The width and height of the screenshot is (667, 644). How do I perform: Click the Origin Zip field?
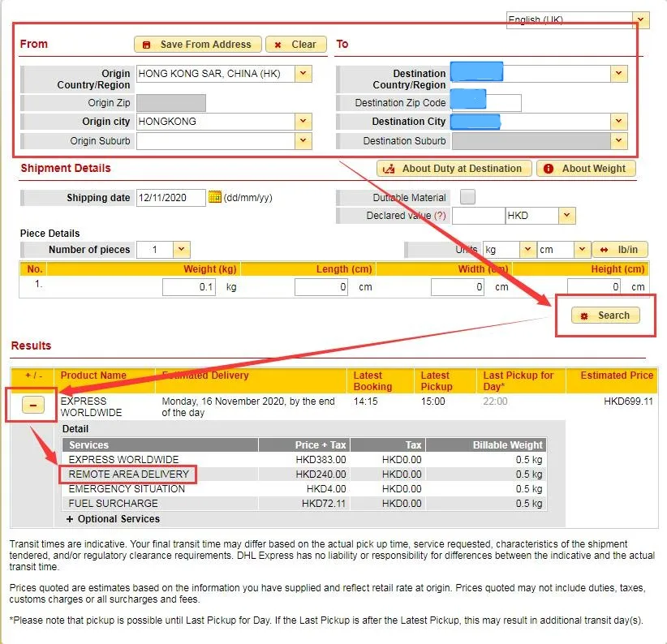pos(171,103)
